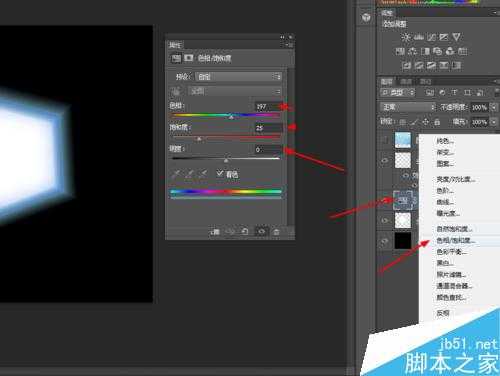Choose Curves in the popup menu
The height and width of the screenshot is (376, 500).
point(445,202)
